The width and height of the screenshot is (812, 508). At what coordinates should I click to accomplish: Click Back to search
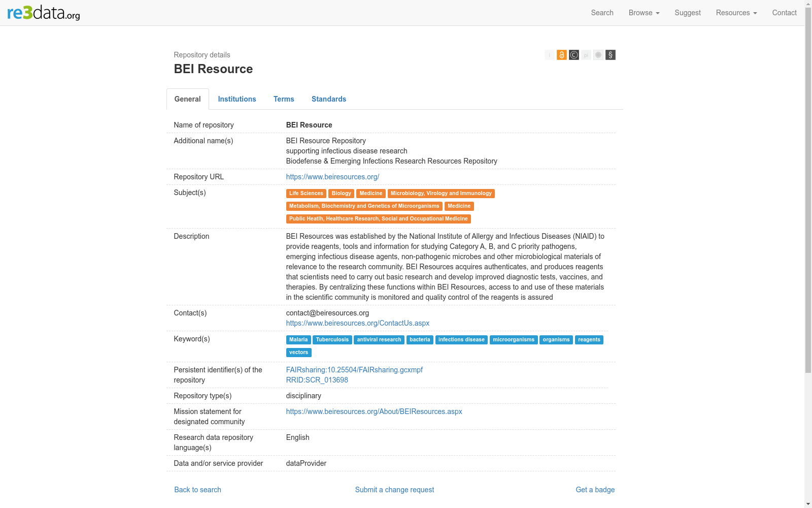click(198, 490)
